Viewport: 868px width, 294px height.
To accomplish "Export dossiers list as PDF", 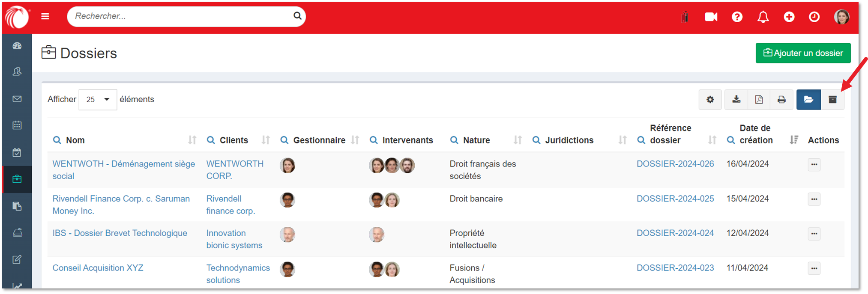I will (759, 100).
